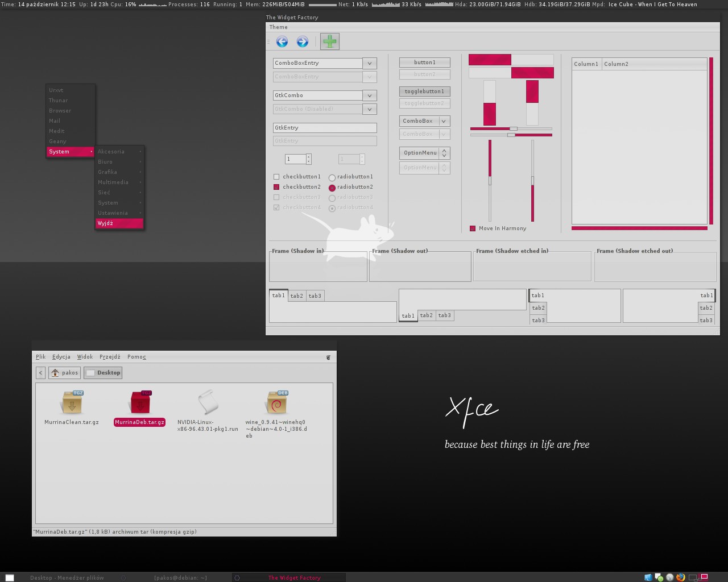Click the lower horizontal slider handle
Viewport: 728px width, 582px height.
pos(511,135)
